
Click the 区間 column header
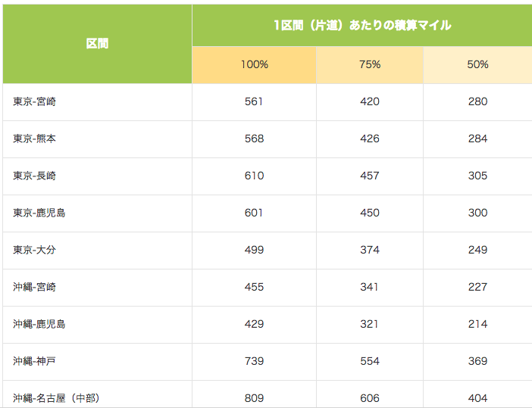click(x=97, y=44)
